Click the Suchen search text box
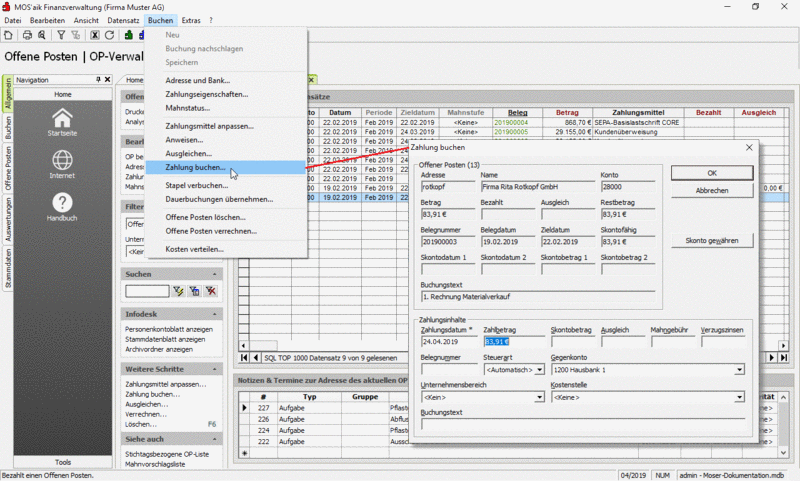The height and width of the screenshot is (481, 800). (x=147, y=291)
